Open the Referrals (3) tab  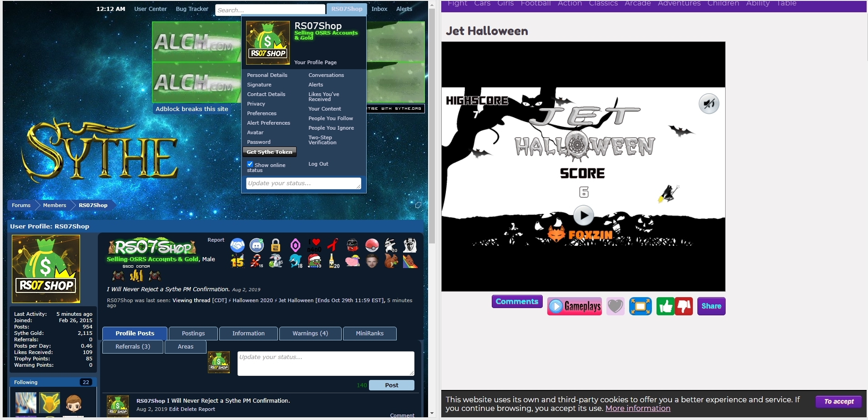point(133,347)
